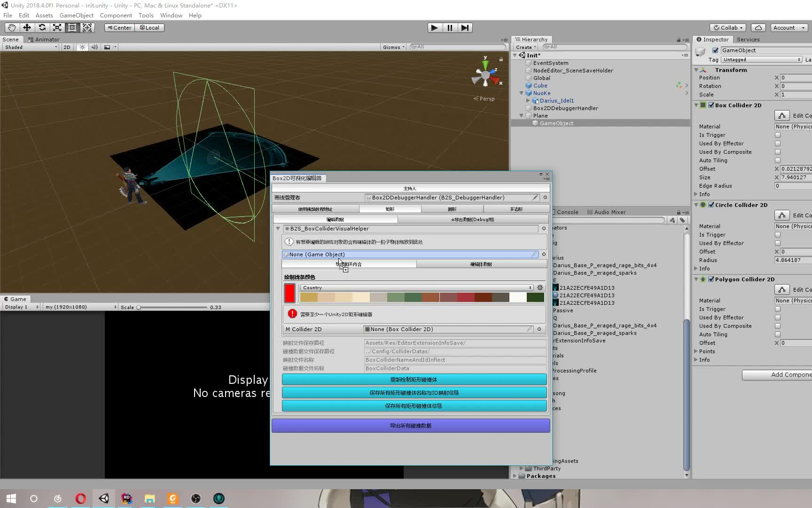This screenshot has height=508, width=812.
Task: Select the Move tool
Action: tap(27, 28)
